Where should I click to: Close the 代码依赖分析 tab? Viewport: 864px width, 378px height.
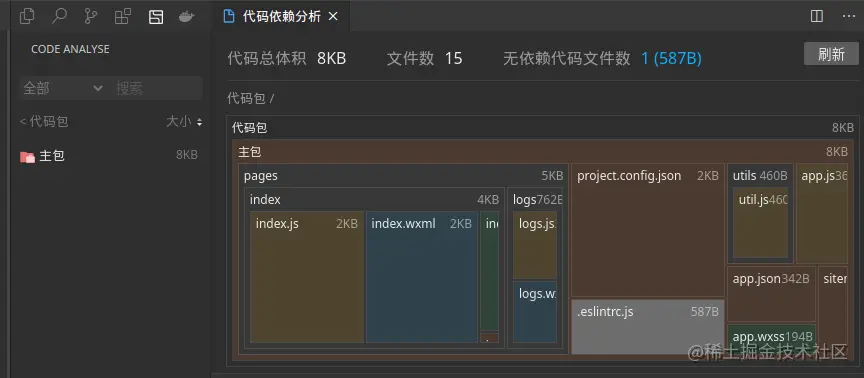click(x=332, y=17)
